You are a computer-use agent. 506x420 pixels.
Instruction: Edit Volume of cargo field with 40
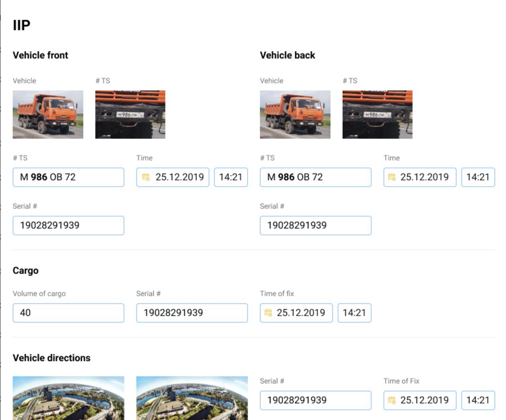(x=68, y=313)
